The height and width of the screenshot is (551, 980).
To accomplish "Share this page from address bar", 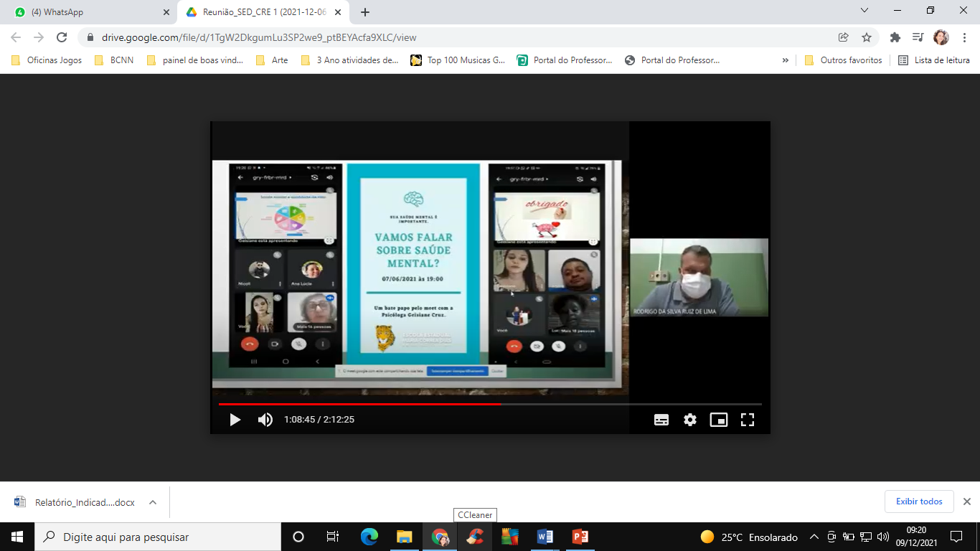I will tap(844, 37).
